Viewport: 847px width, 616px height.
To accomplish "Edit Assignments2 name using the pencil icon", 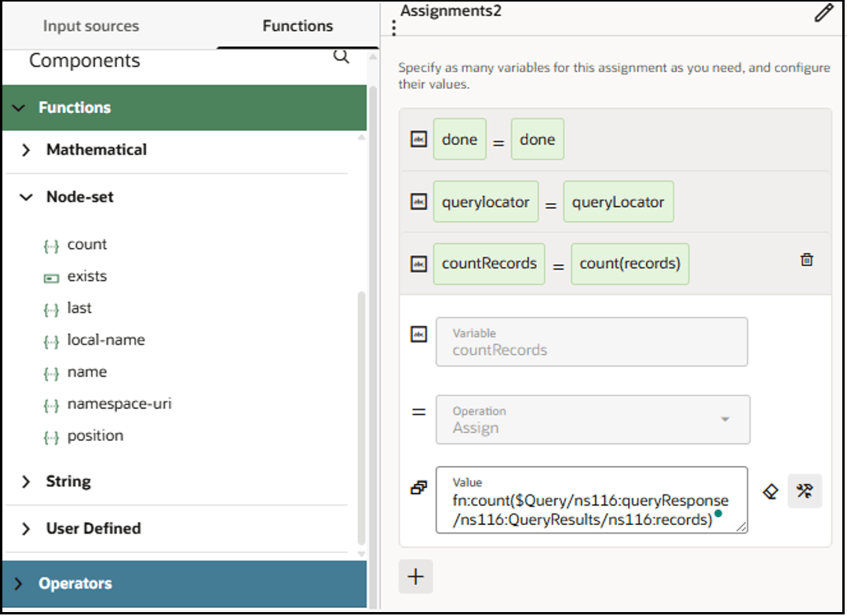I will click(x=823, y=13).
